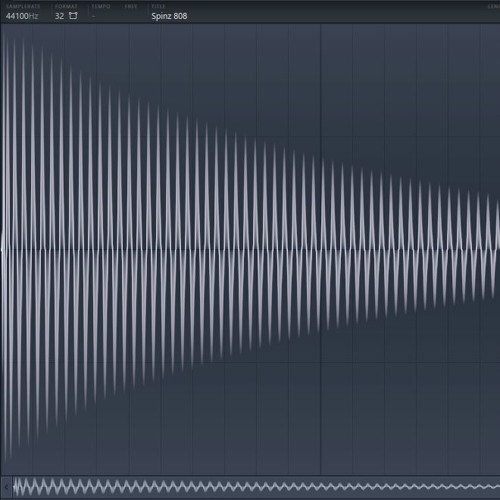Click inside the main waveform display

[250, 249]
